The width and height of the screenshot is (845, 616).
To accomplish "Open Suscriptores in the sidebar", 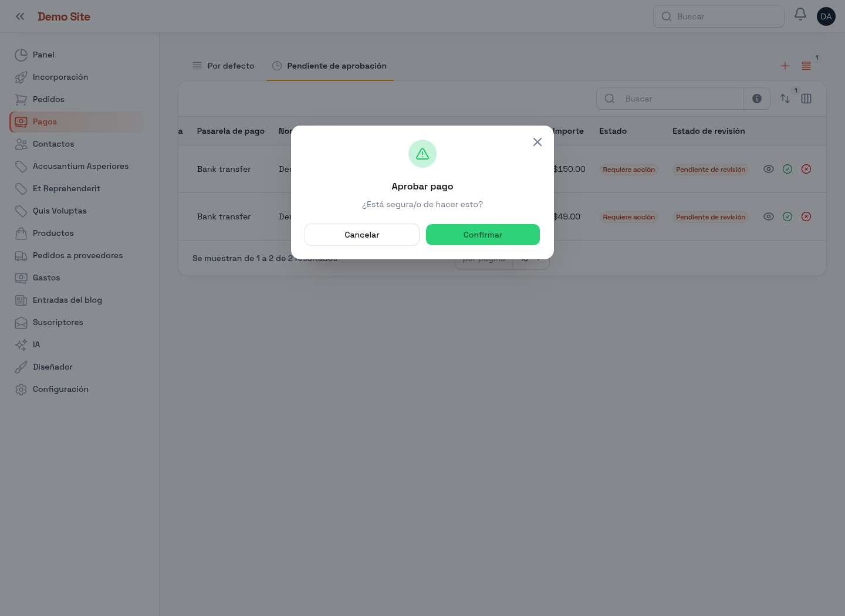I will click(76, 322).
